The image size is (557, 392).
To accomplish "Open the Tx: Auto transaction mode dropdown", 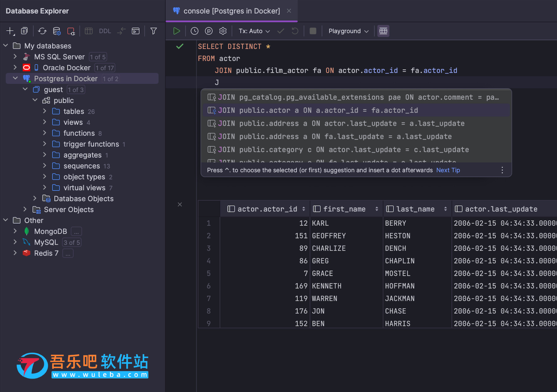I will (254, 31).
